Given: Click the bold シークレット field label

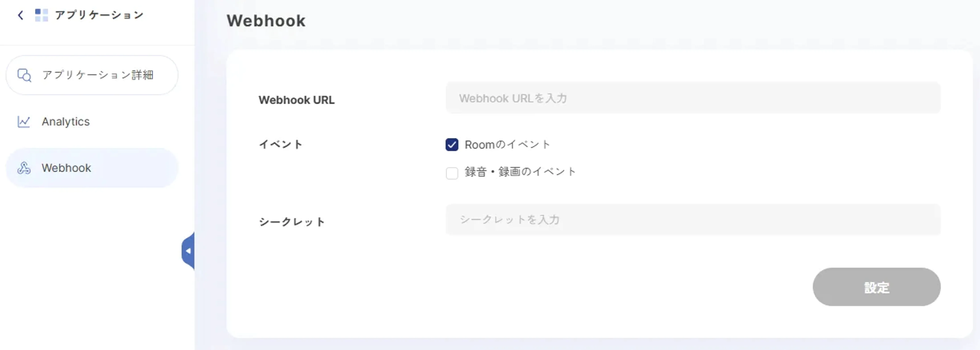Looking at the screenshot, I should 292,222.
